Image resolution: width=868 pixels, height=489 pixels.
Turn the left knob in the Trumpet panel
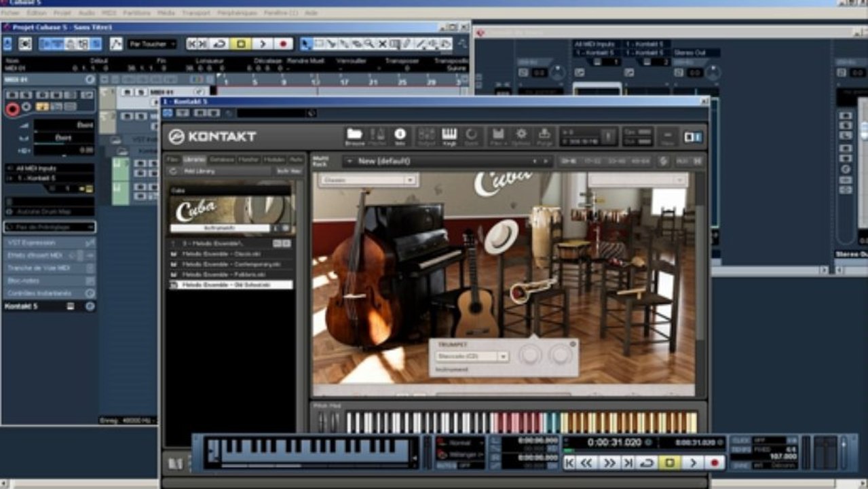pos(530,355)
